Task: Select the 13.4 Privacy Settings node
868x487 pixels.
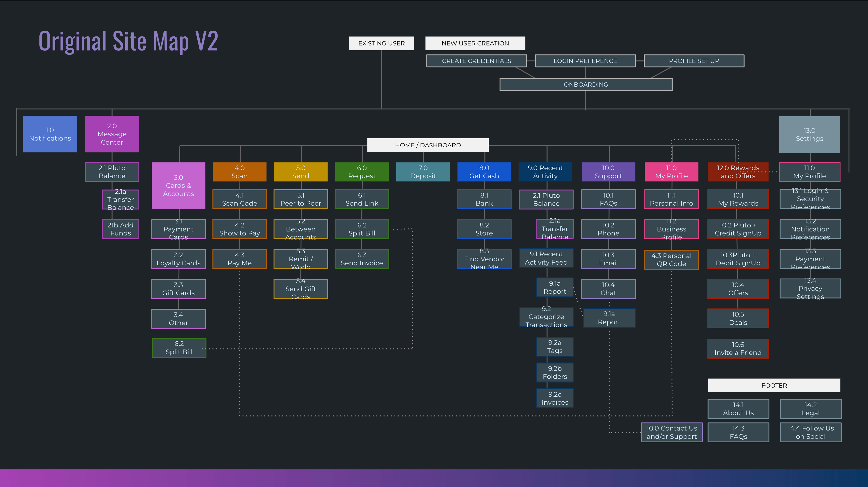Action: (810, 289)
